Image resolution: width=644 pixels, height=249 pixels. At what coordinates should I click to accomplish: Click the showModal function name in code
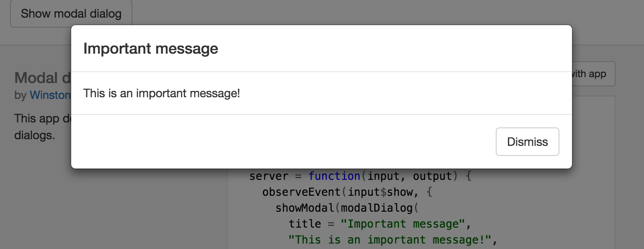tap(304, 208)
